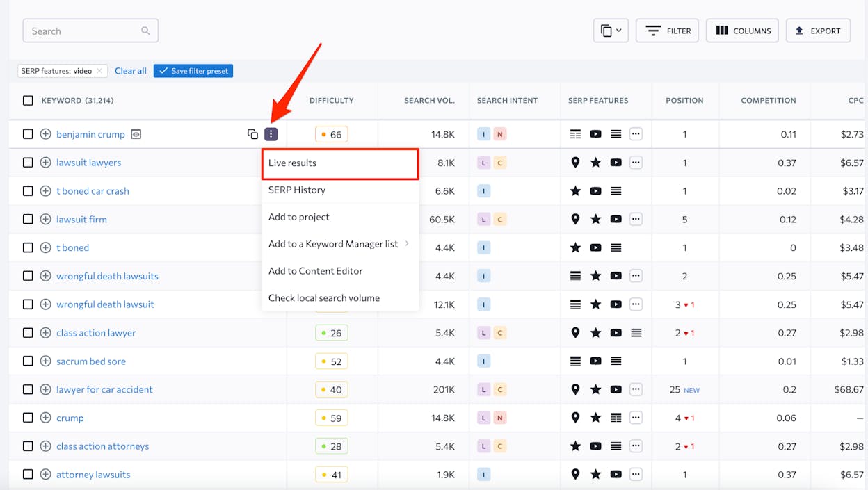The width and height of the screenshot is (868, 490).
Task: Export the keyword table
Action: point(818,31)
